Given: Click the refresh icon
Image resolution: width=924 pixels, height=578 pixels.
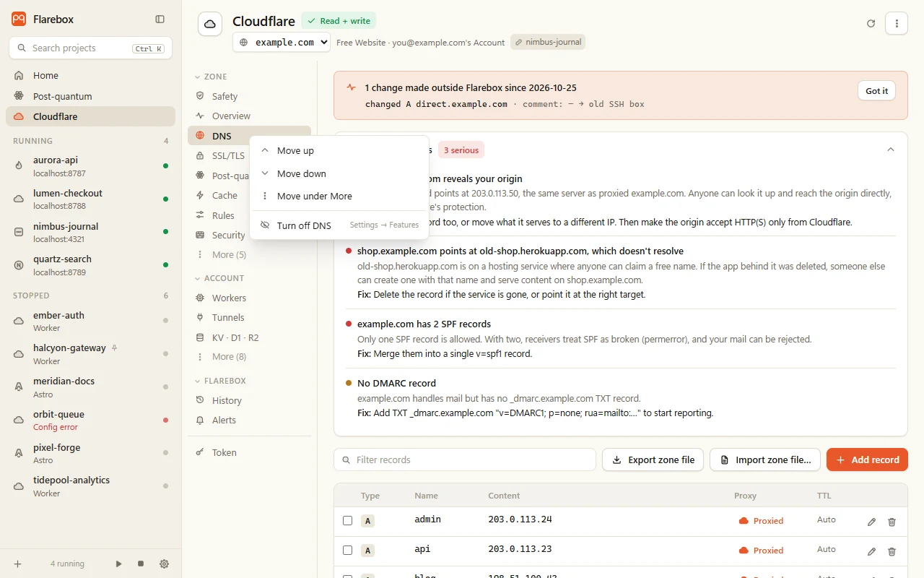Looking at the screenshot, I should 871,23.
